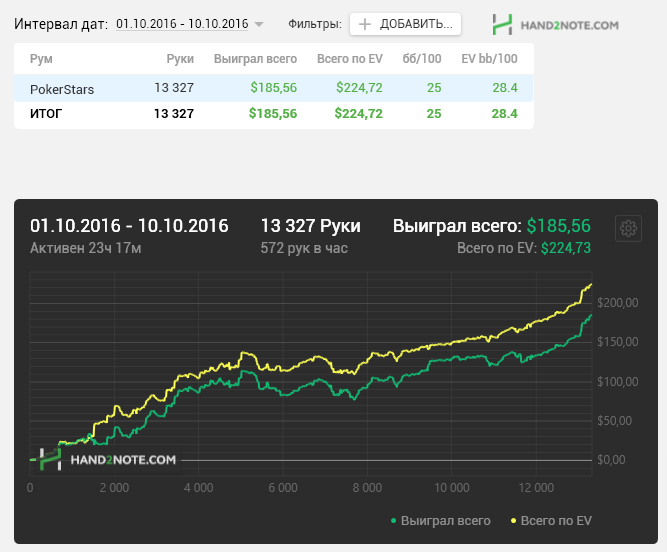Click the green dot of the Выиграл всего legend
667x552 pixels.
point(393,521)
